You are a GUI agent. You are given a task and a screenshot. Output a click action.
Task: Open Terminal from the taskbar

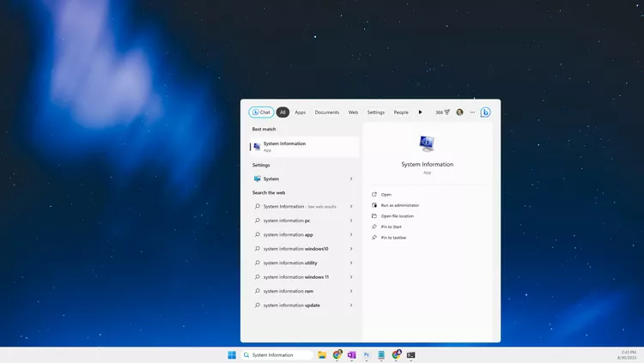pyautogui.click(x=410, y=354)
